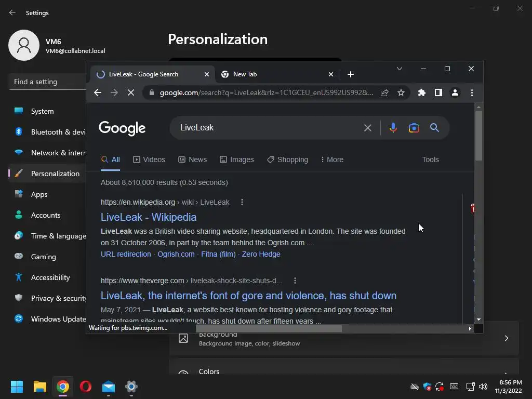Open Chrome extensions puzzle icon
This screenshot has width=532, height=399.
pos(422,92)
